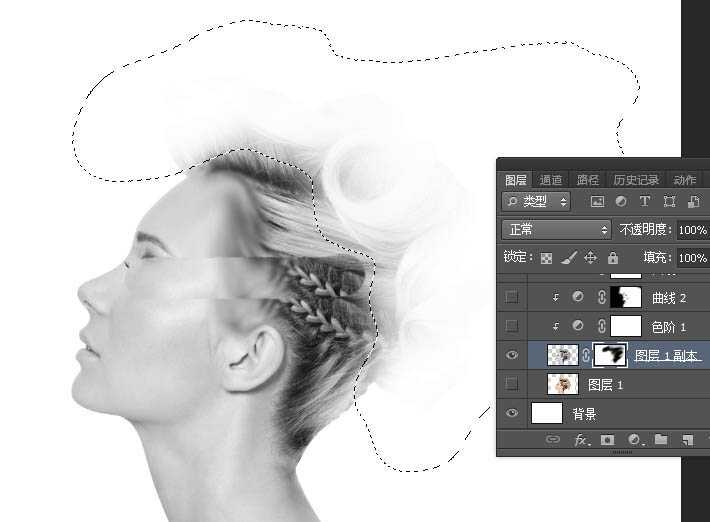Screen dimensions: 710x522
Task: Create a new group folder icon
Action: (x=661, y=440)
